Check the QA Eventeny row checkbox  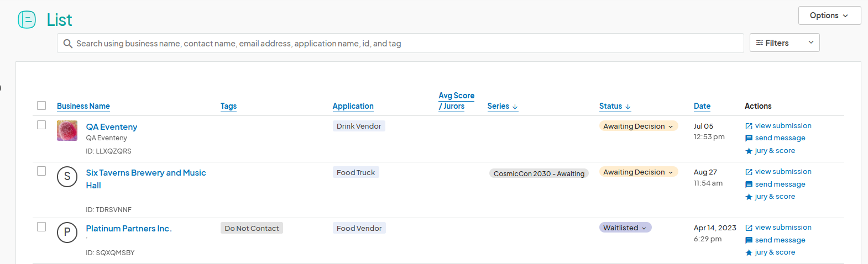pyautogui.click(x=41, y=125)
